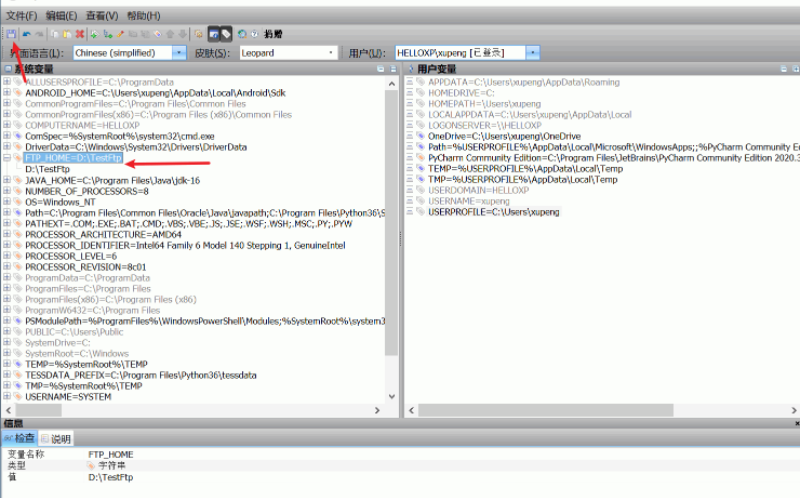The image size is (801, 498).
Task: Click the Save icon in toolbar
Action: pos(10,34)
